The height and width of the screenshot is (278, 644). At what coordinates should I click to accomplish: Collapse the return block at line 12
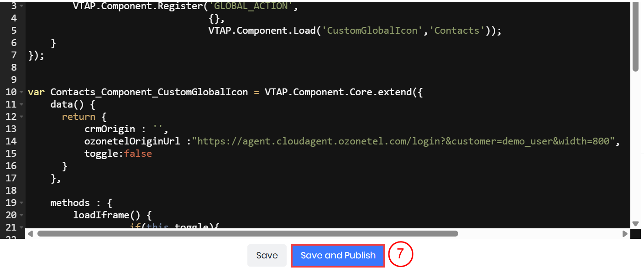coord(22,117)
